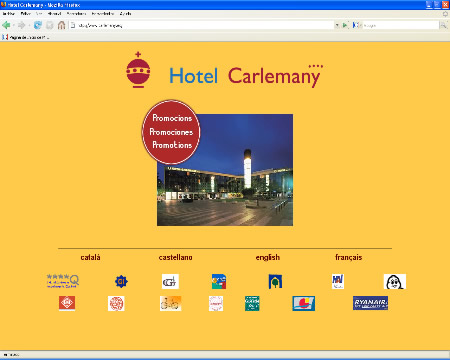Click into the Google search box

[400, 25]
